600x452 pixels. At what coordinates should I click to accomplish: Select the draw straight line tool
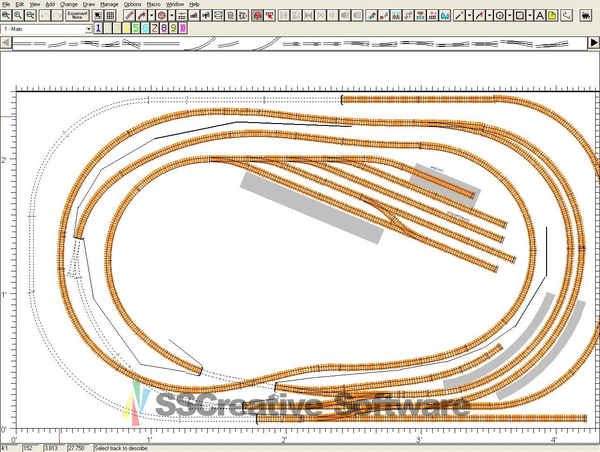(x=459, y=16)
